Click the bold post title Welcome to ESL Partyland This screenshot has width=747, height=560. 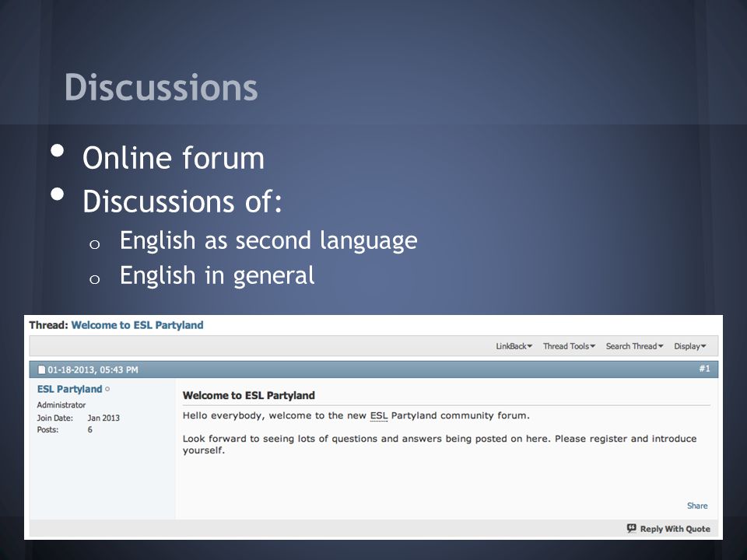coord(249,395)
